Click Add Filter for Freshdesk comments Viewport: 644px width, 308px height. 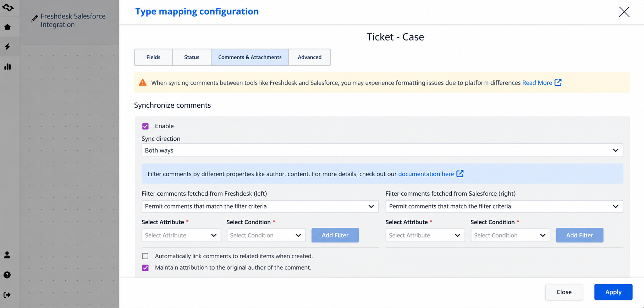point(335,235)
